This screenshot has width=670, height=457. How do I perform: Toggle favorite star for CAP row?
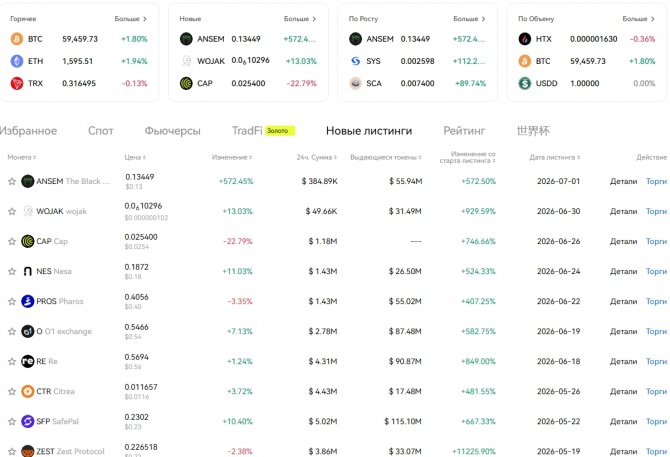12,241
